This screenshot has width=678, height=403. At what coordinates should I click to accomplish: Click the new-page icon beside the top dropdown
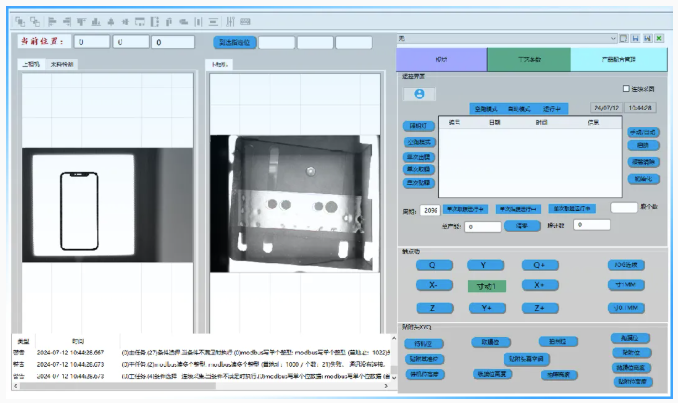[x=623, y=38]
